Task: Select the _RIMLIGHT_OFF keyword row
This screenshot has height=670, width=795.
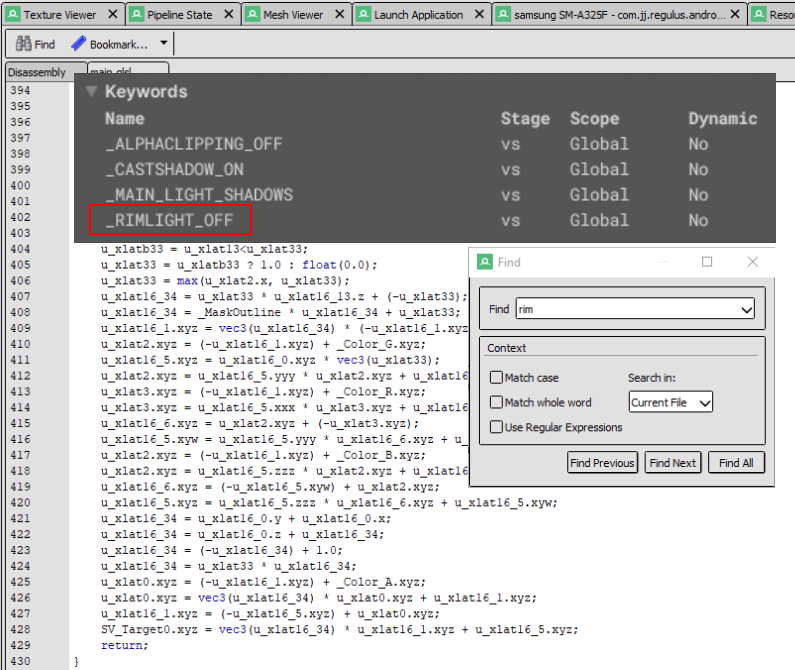Action: pyautogui.click(x=170, y=220)
